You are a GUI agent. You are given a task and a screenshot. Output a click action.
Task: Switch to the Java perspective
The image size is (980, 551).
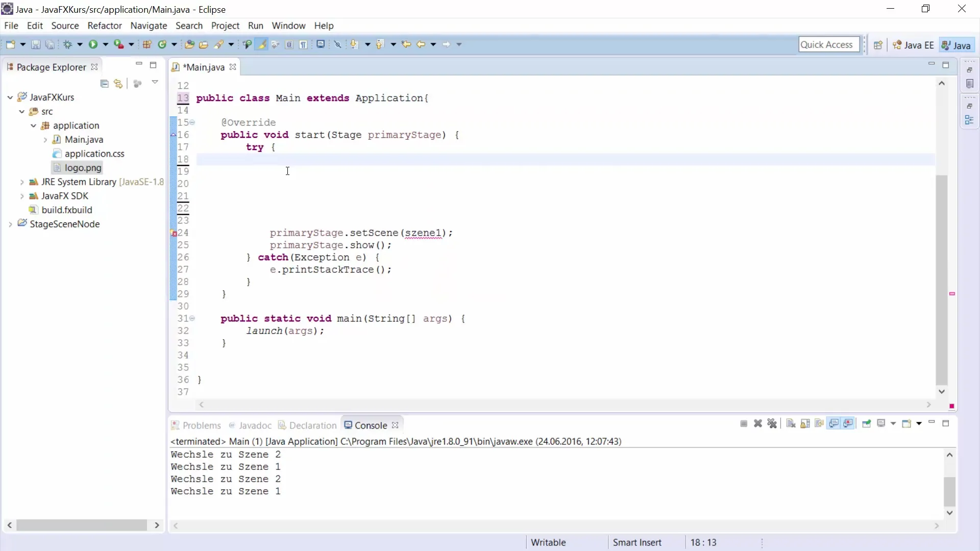pos(956,45)
